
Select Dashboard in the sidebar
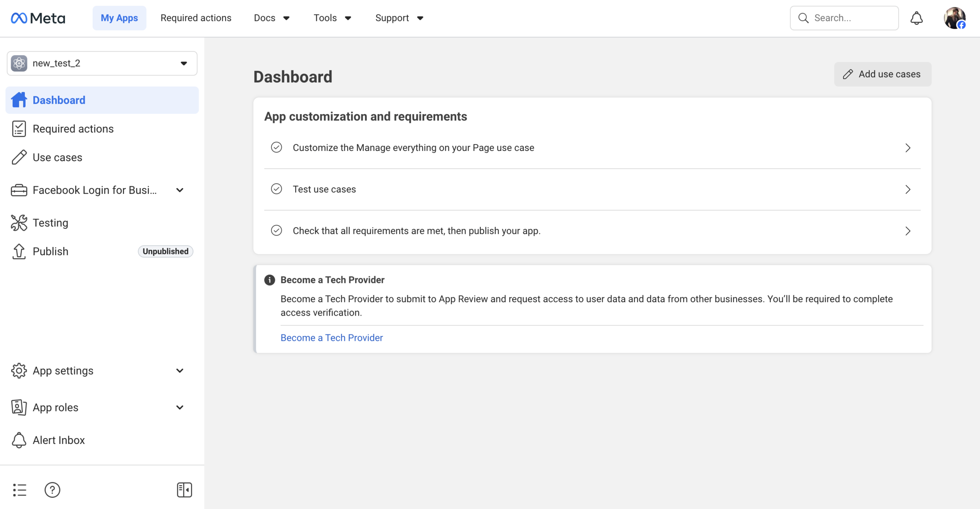tap(102, 100)
